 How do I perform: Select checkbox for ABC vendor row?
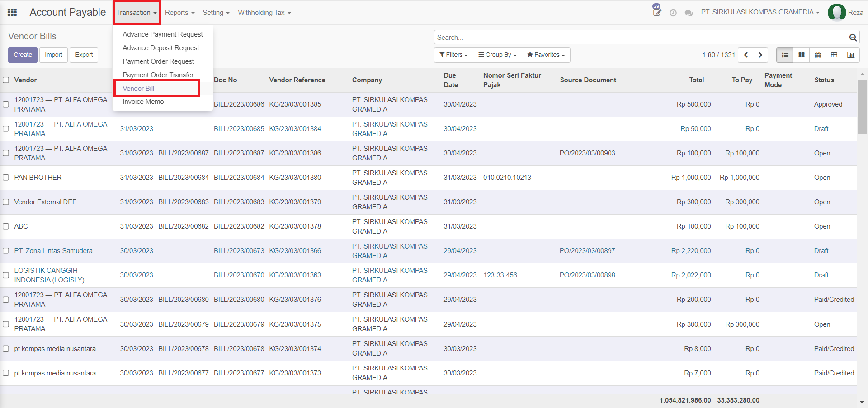pyautogui.click(x=6, y=226)
